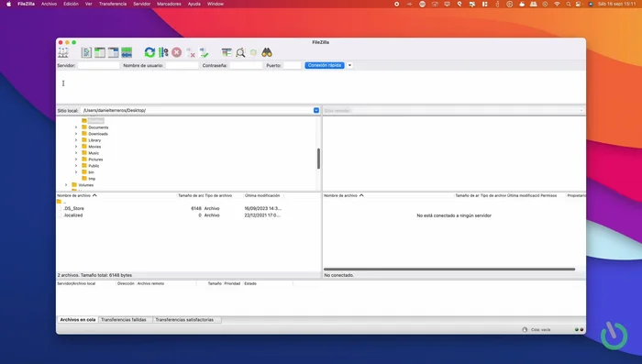
Task: Switch to Archivos en cola tab
Action: [x=77, y=320]
